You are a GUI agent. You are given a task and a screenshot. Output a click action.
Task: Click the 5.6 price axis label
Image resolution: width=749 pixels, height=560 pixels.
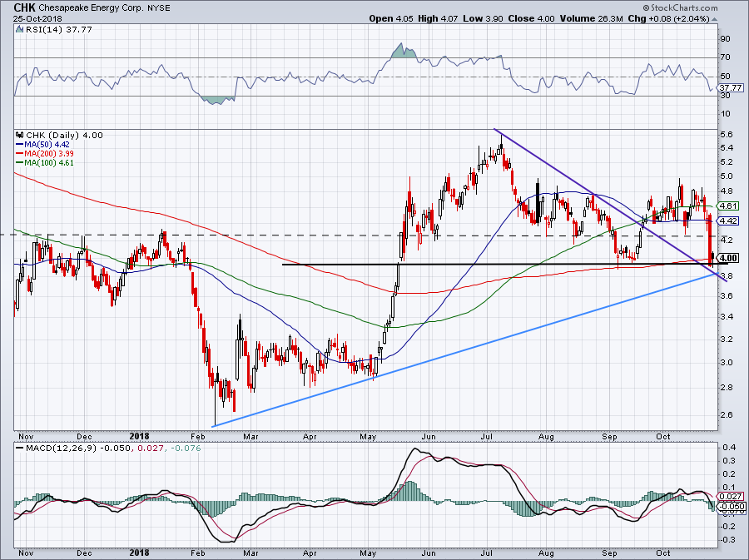(726, 135)
